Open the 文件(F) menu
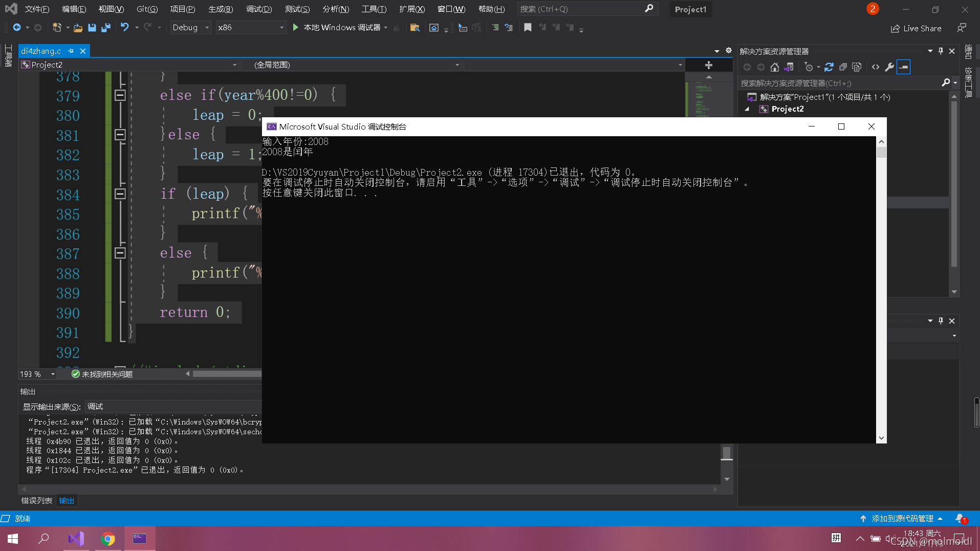Image resolution: width=980 pixels, height=551 pixels. click(x=37, y=9)
